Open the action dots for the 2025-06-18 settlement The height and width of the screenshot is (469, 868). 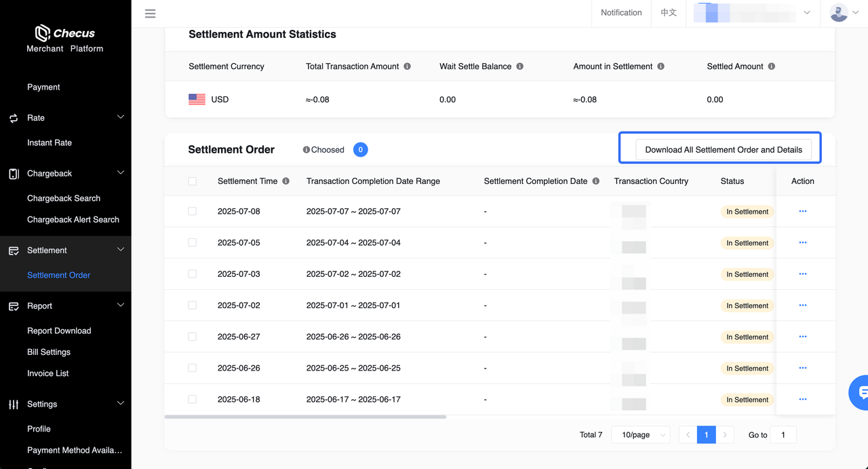[803, 399]
